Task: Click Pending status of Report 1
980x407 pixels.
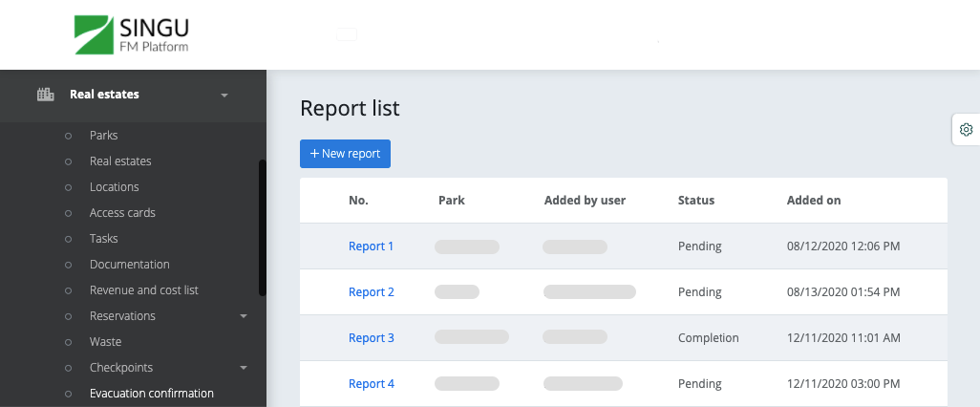Action: (700, 246)
